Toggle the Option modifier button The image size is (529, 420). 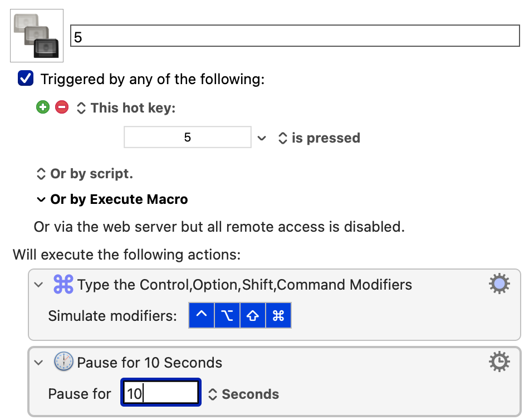click(227, 315)
